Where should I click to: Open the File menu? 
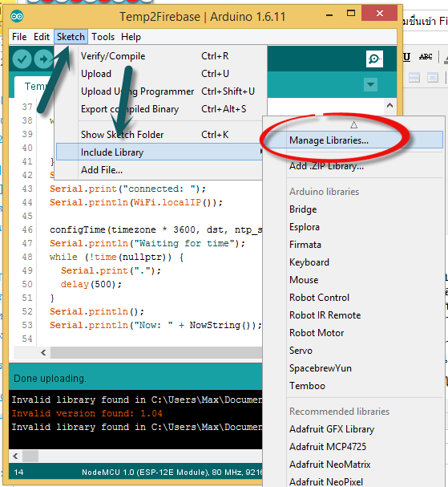coord(19,37)
